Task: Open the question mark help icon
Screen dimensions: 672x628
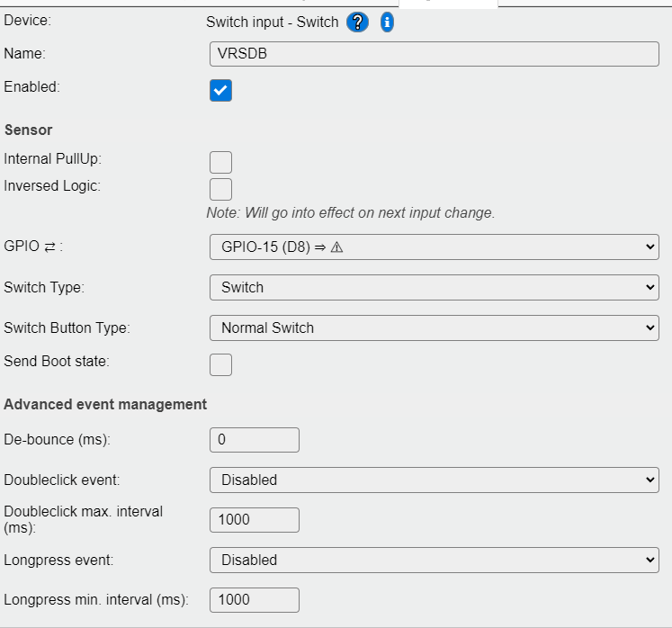Action: tap(357, 22)
